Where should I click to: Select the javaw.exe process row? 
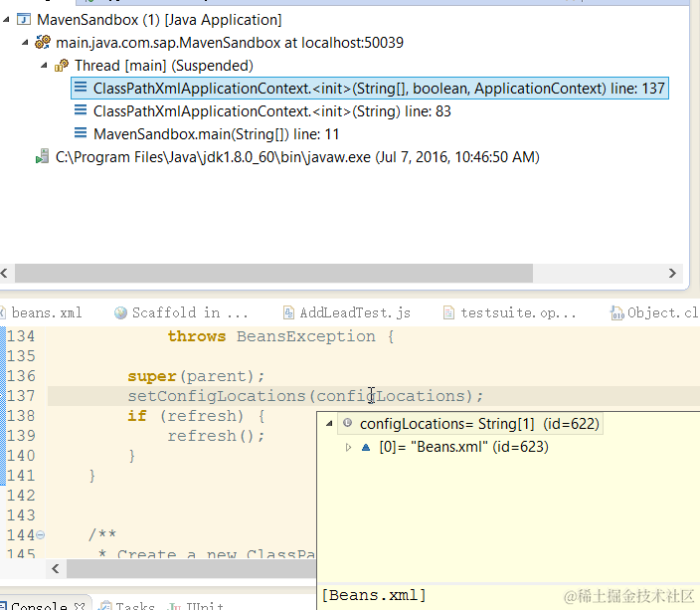297,157
